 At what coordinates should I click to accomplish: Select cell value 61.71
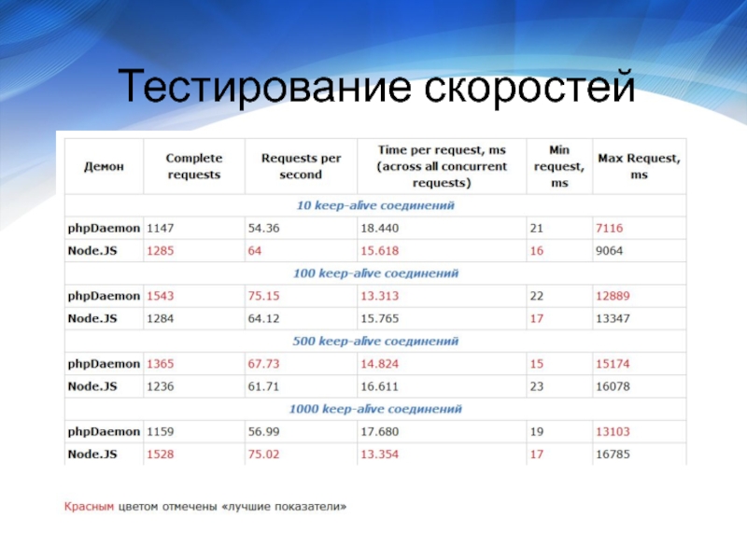pyautogui.click(x=263, y=386)
